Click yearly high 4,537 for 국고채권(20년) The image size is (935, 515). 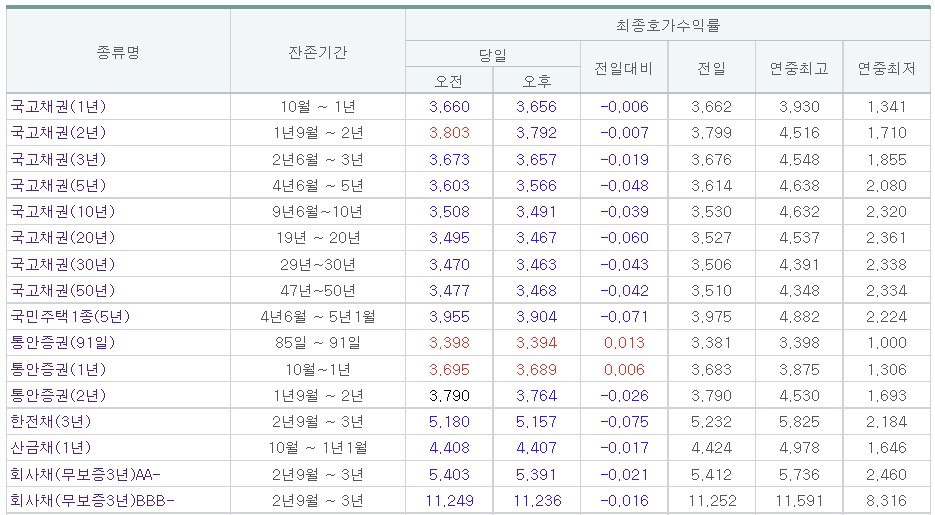coord(799,238)
